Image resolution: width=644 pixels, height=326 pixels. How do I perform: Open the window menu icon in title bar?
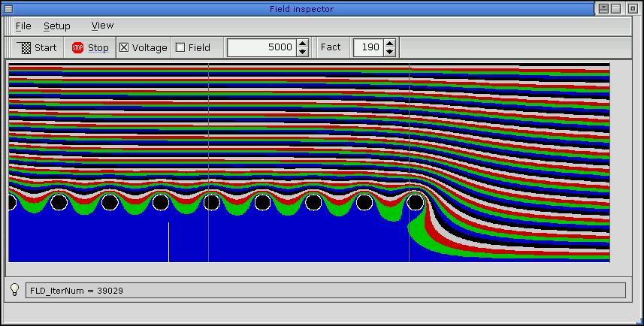tap(8, 8)
